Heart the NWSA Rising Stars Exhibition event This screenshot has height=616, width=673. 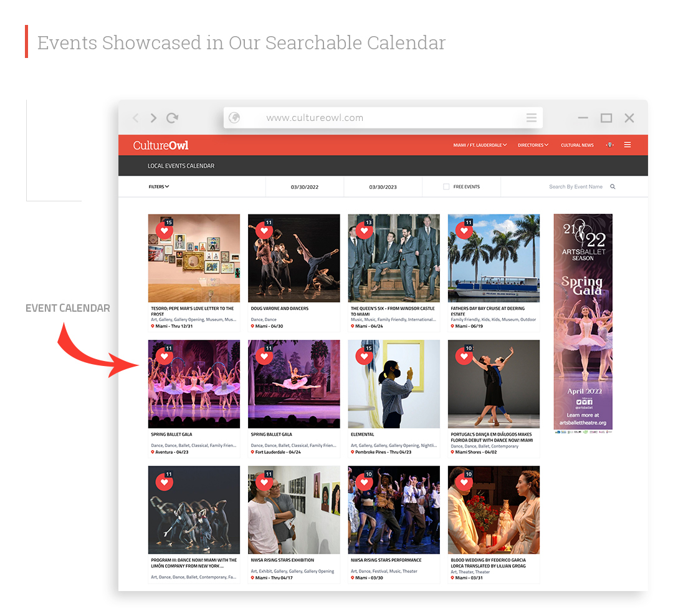tap(264, 482)
